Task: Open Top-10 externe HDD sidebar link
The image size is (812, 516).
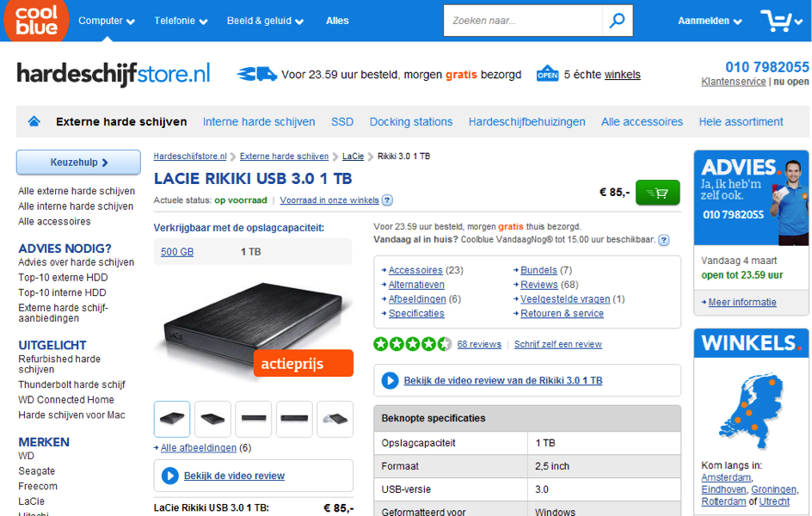Action: click(x=63, y=278)
